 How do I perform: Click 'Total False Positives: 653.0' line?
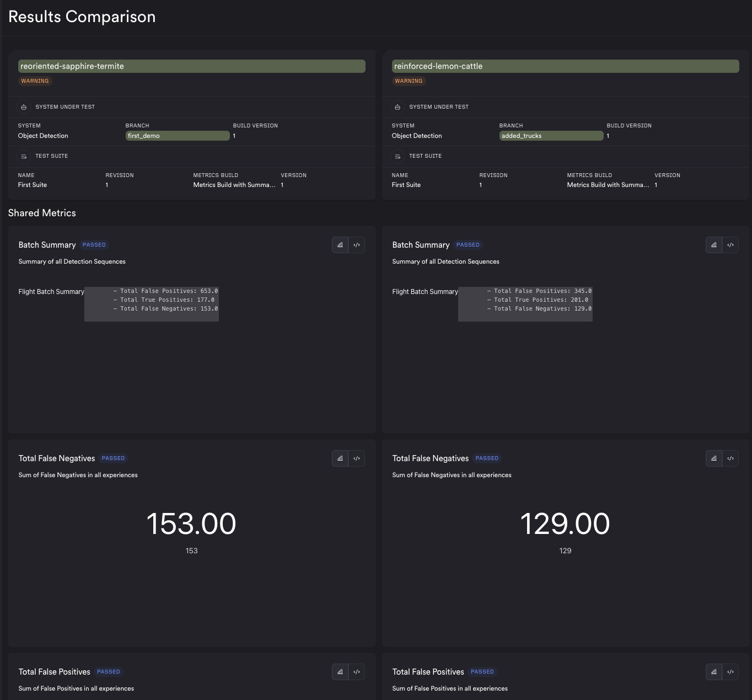click(x=165, y=291)
